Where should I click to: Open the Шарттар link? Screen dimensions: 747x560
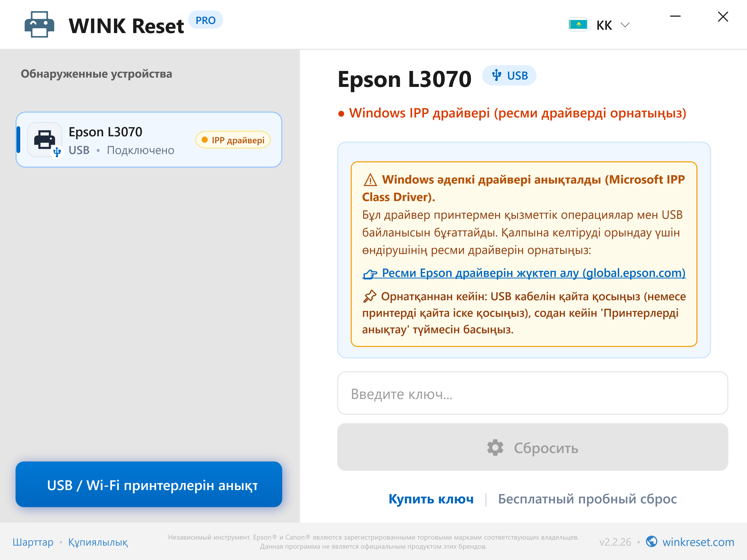click(33, 542)
